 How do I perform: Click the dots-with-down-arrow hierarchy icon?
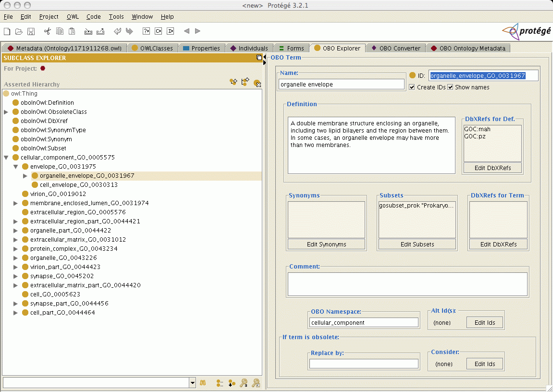tap(232, 383)
